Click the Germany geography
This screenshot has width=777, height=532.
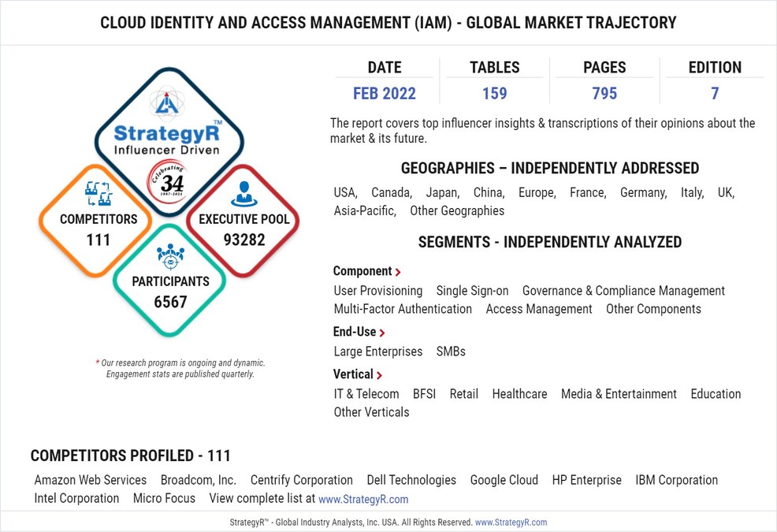pyautogui.click(x=643, y=192)
